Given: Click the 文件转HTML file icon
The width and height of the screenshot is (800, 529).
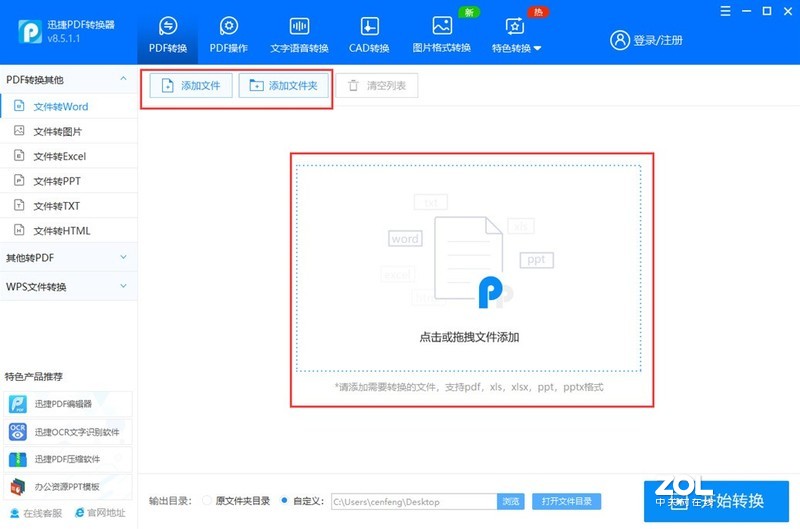Looking at the screenshot, I should coord(19,230).
